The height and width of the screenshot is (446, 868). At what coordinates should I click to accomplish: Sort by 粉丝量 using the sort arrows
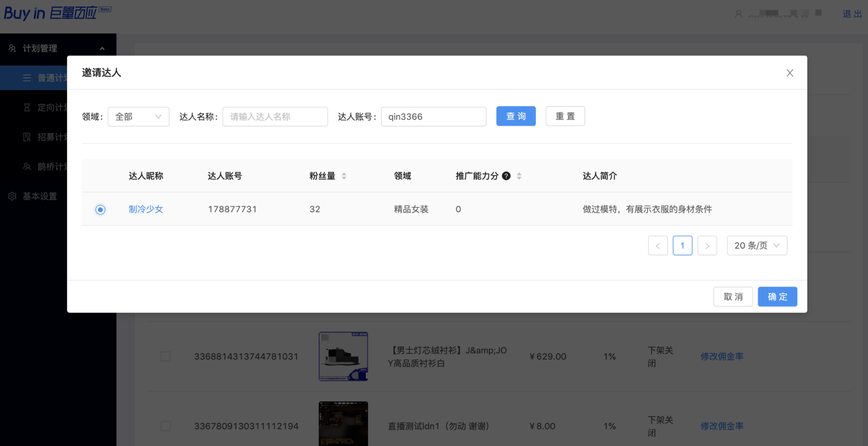pyautogui.click(x=344, y=176)
